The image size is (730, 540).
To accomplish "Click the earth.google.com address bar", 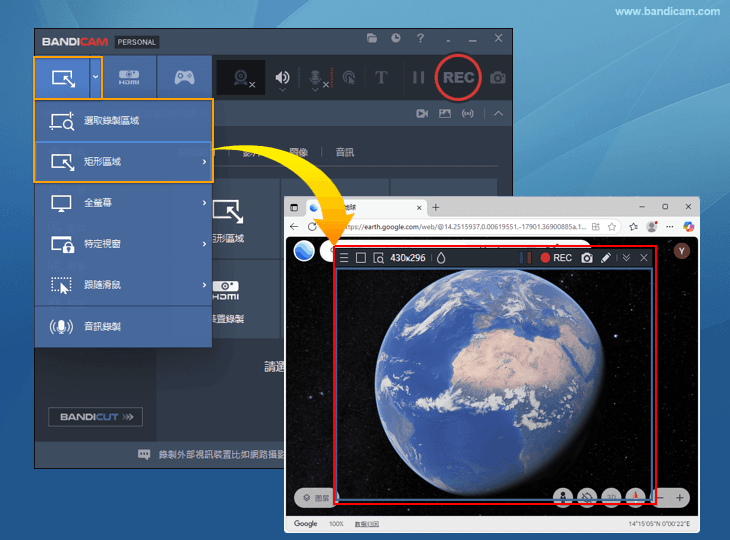I will pyautogui.click(x=466, y=227).
